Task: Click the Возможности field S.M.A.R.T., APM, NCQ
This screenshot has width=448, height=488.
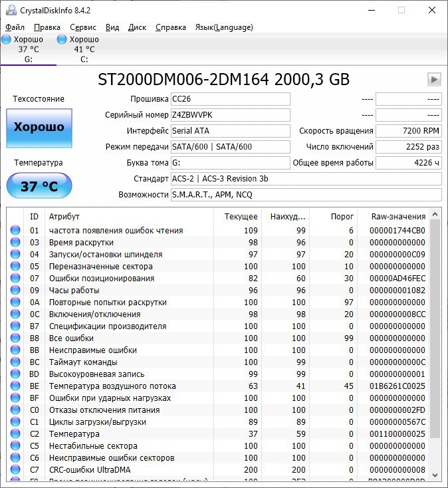Action: coord(306,195)
